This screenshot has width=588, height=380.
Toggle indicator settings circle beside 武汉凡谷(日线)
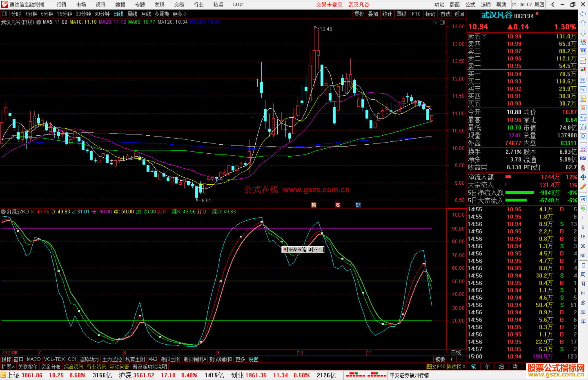point(39,22)
